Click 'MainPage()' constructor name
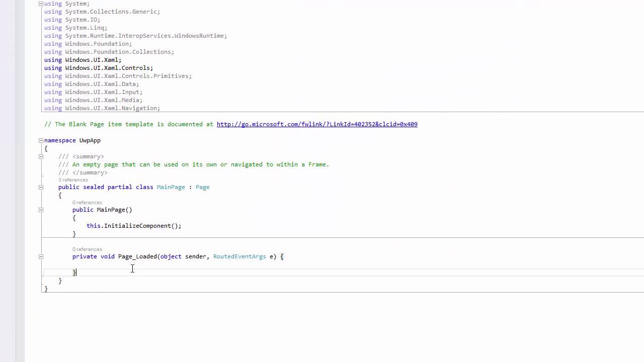The height and width of the screenshot is (362, 644). pyautogui.click(x=114, y=210)
